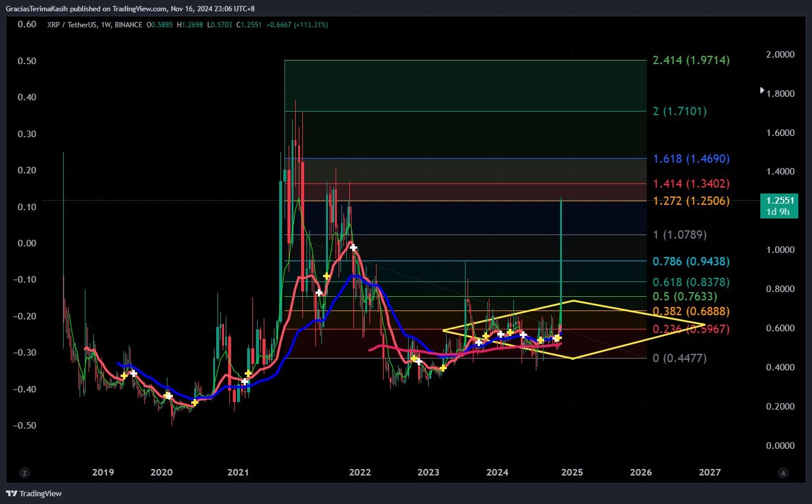The width and height of the screenshot is (812, 504).
Task: Click 0.2000 on the right price scale
Action: coord(781,407)
